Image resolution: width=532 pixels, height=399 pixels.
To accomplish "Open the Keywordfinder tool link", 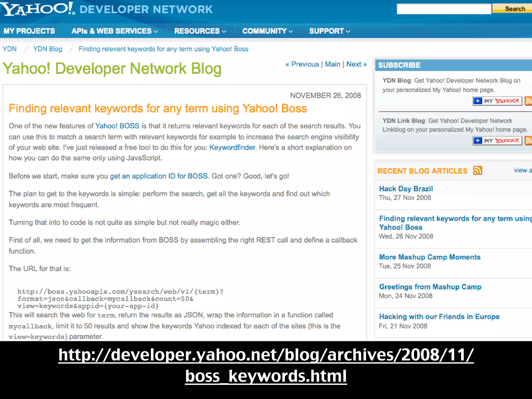I will tap(232, 147).
